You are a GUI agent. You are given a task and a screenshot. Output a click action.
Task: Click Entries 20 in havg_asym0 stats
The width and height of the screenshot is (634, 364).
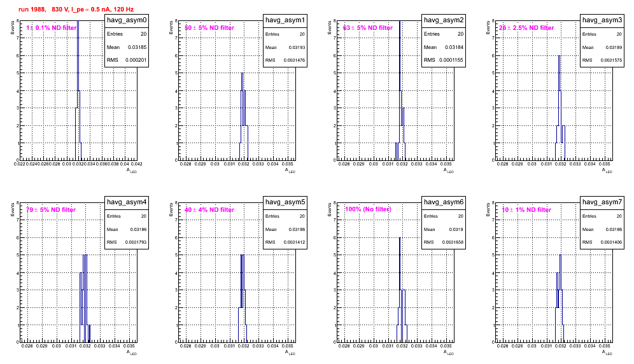(127, 34)
